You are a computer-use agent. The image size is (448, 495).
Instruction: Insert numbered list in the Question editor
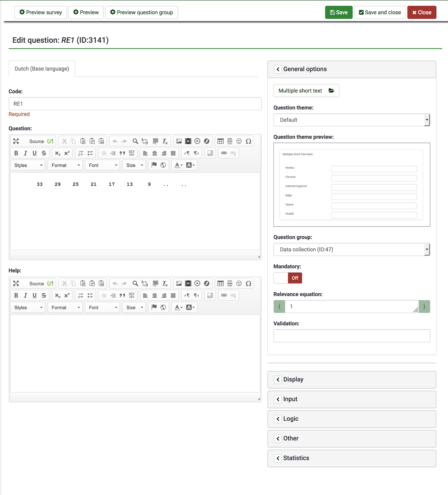(81, 153)
